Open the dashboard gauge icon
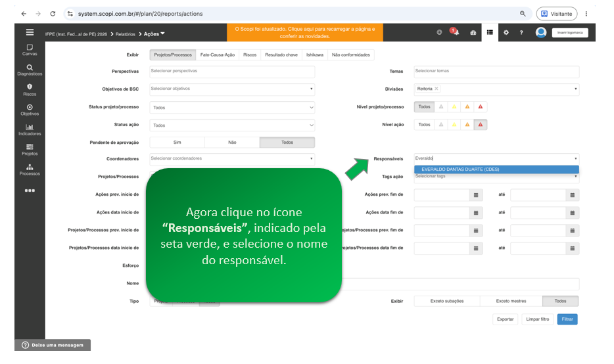This screenshot has height=364, width=614. click(x=473, y=32)
